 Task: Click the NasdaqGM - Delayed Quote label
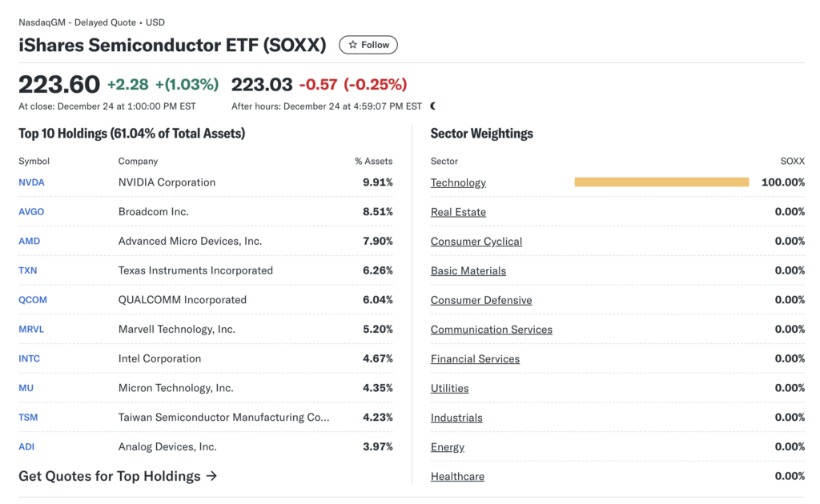[77, 22]
